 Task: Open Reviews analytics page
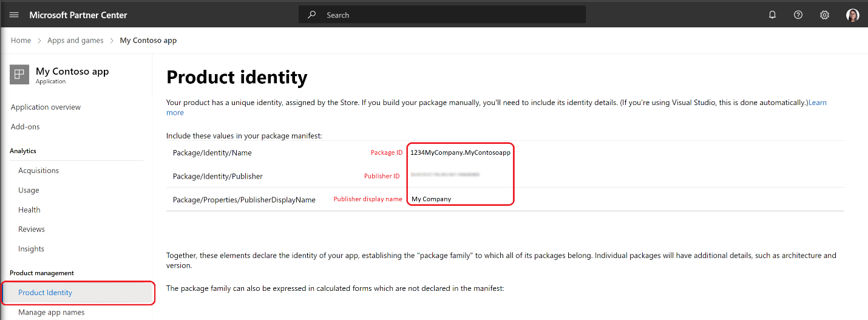point(32,229)
